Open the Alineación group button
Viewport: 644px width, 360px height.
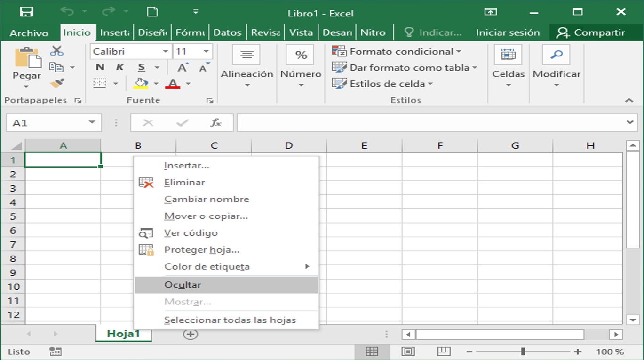[247, 66]
